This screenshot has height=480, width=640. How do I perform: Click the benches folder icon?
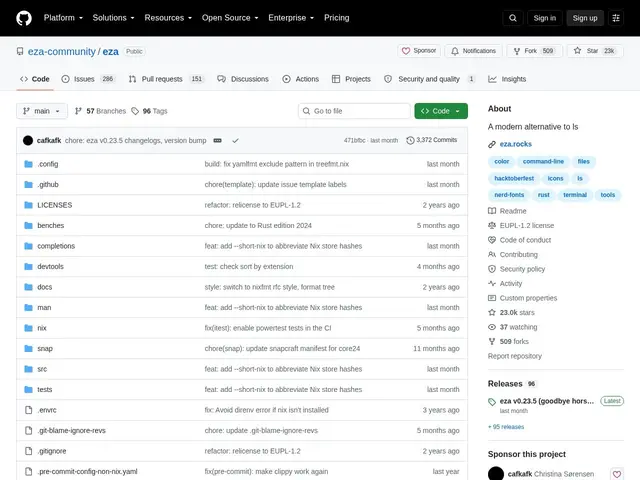tap(29, 225)
